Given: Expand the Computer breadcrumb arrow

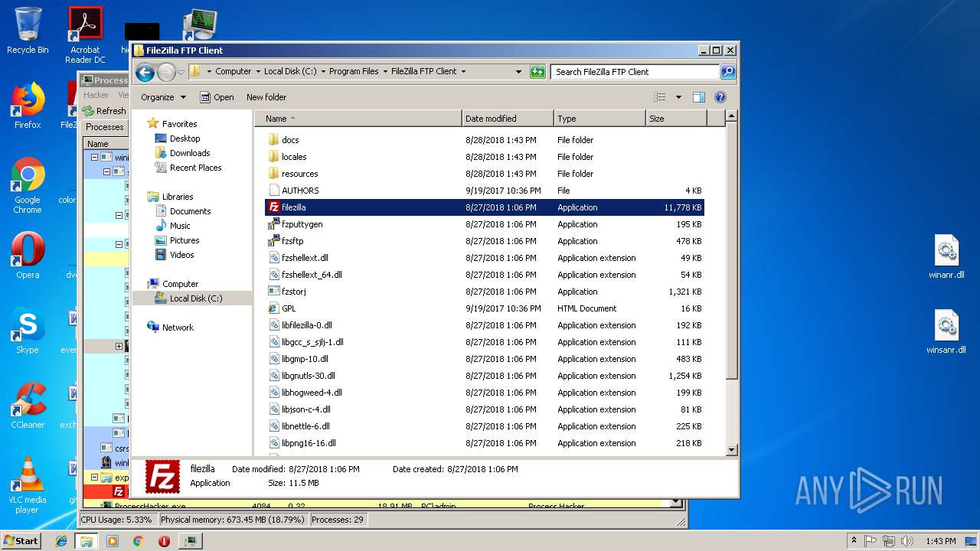Looking at the screenshot, I should tap(257, 71).
